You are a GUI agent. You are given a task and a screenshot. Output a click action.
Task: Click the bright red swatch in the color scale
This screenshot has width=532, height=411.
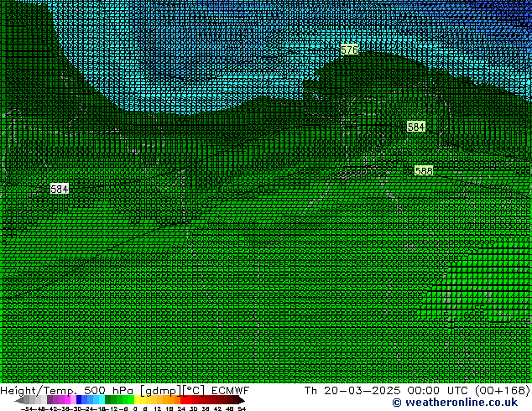coord(184,400)
